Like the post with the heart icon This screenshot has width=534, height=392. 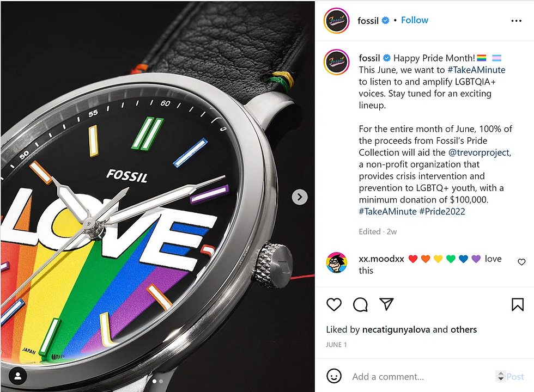tap(333, 304)
